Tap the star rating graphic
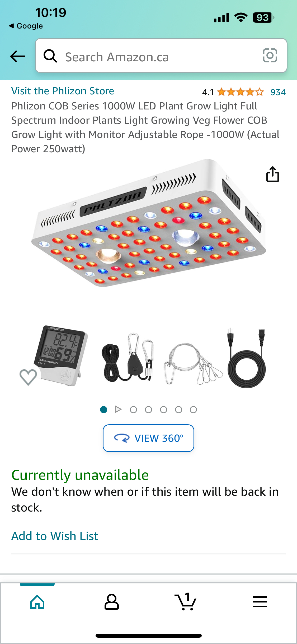Viewport: 297px width, 644px height. click(x=241, y=92)
